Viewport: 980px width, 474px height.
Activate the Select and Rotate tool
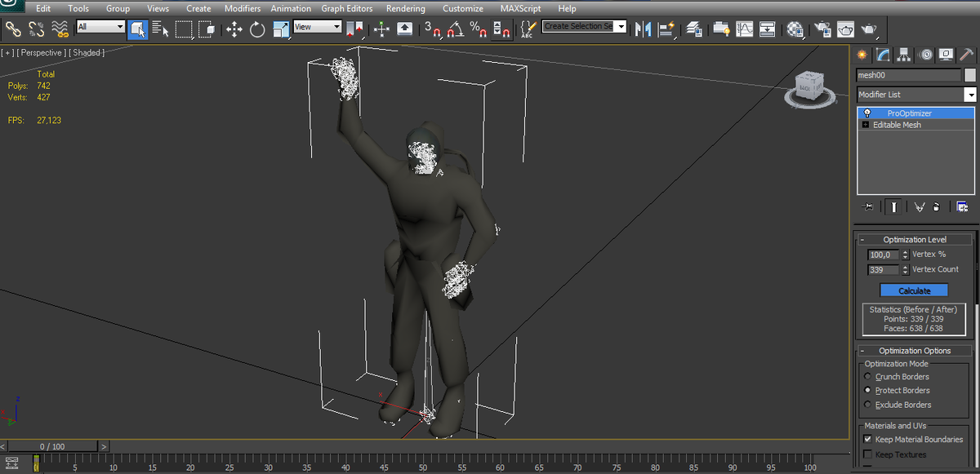pyautogui.click(x=257, y=29)
